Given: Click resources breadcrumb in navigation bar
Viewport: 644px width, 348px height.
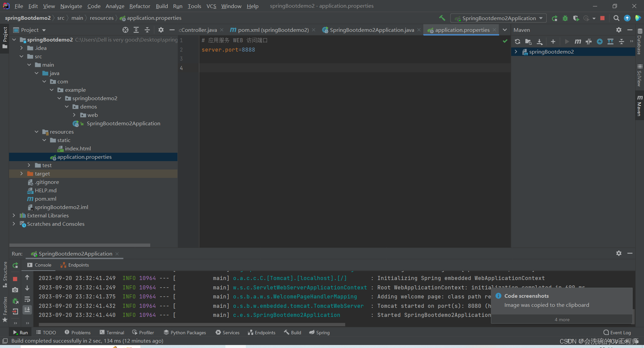Looking at the screenshot, I should (x=102, y=18).
